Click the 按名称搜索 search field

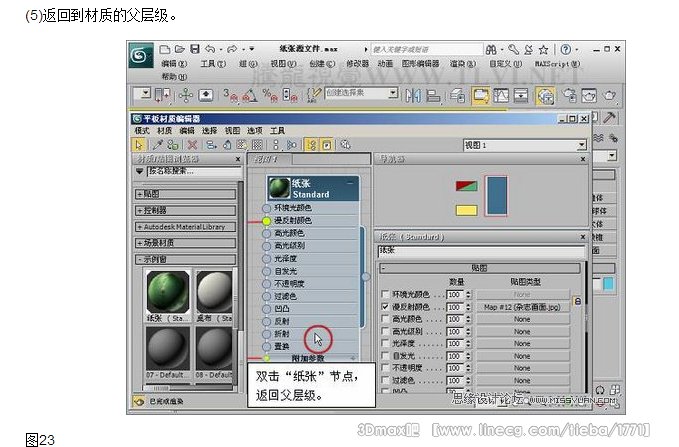point(194,171)
